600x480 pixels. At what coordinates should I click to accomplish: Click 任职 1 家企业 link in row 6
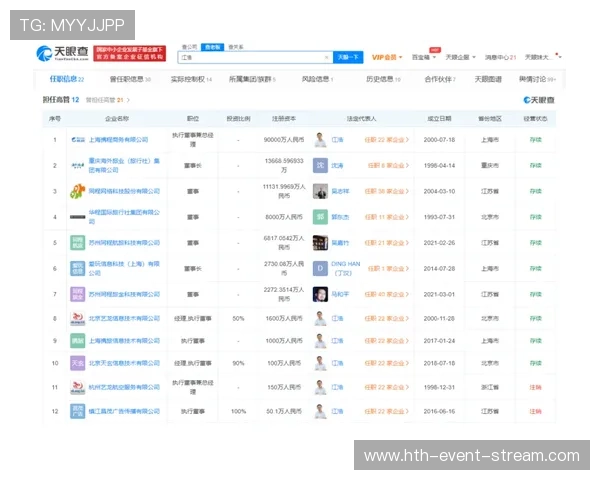click(x=388, y=268)
